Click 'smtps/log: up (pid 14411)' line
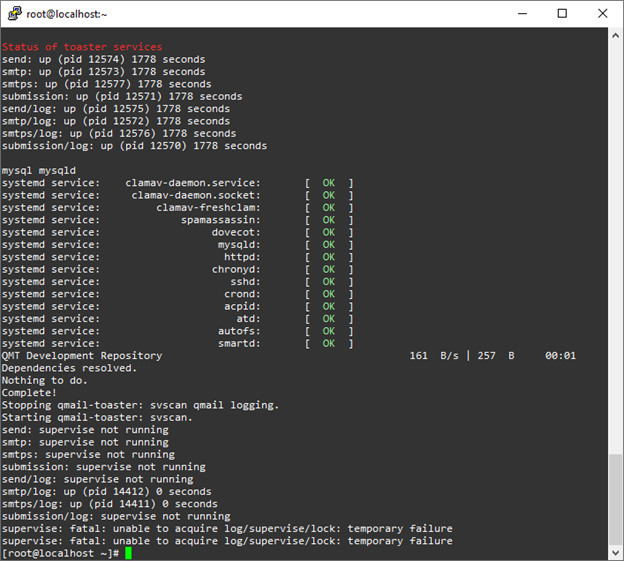Image resolution: width=624 pixels, height=561 pixels. (x=110, y=504)
